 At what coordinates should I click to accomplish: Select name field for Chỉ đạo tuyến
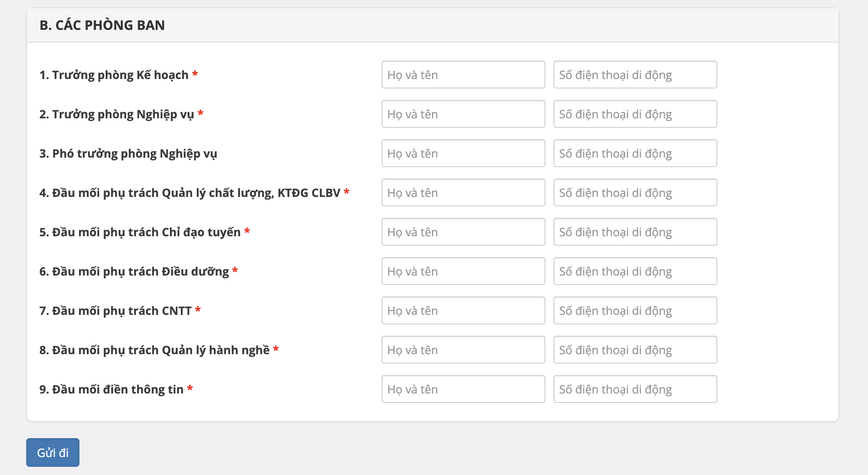463,232
